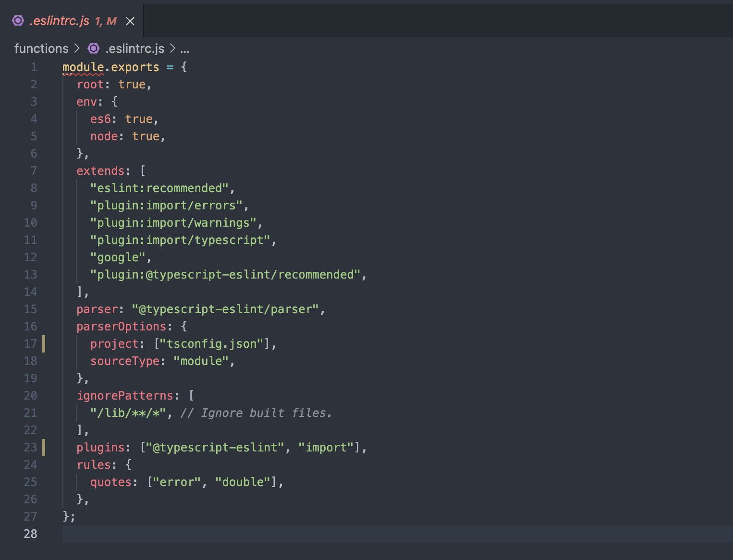This screenshot has height=560, width=733.
Task: Click the node key on line 5
Action: tap(104, 136)
